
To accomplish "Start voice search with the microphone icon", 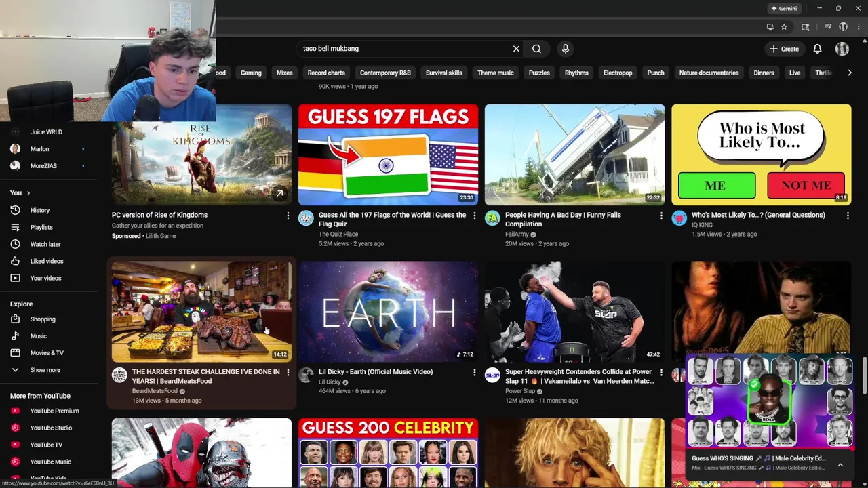I will tap(566, 49).
